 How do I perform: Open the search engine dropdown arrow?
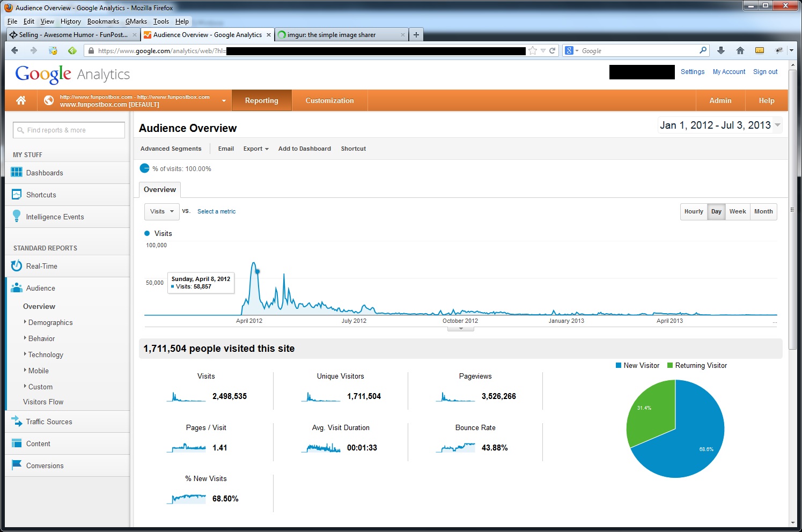(577, 51)
